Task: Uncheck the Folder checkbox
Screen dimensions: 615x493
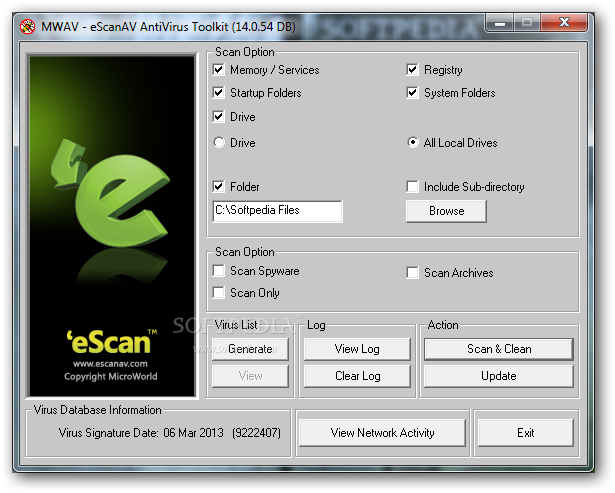Action: 218,187
